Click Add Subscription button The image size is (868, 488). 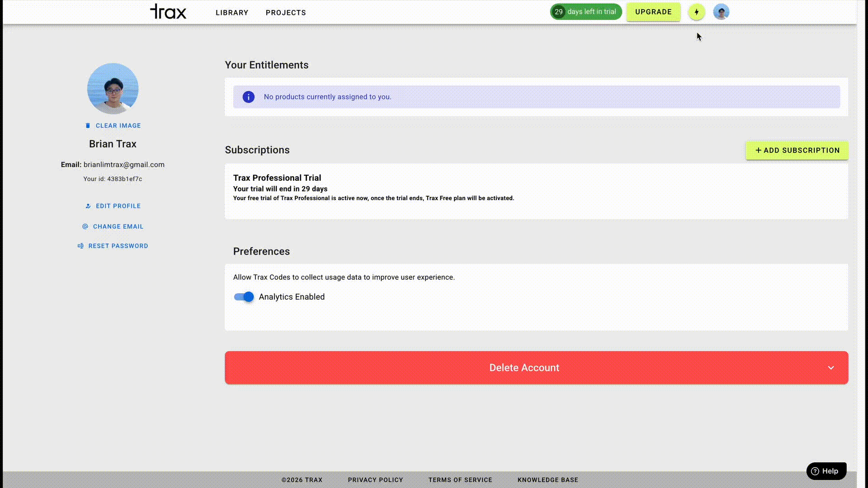coord(797,150)
